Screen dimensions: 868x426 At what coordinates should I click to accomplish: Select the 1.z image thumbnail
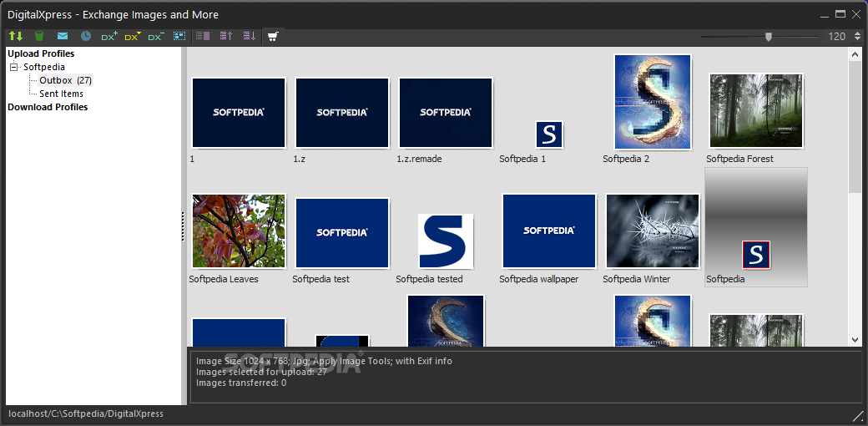click(x=342, y=113)
